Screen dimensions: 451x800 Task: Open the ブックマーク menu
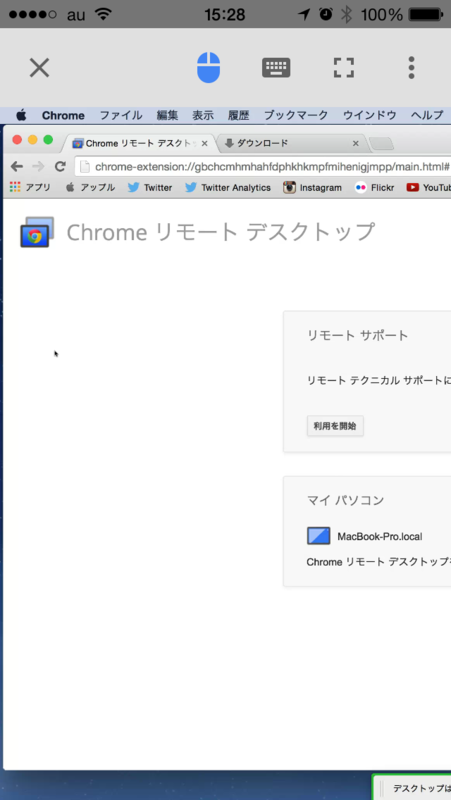pos(296,115)
